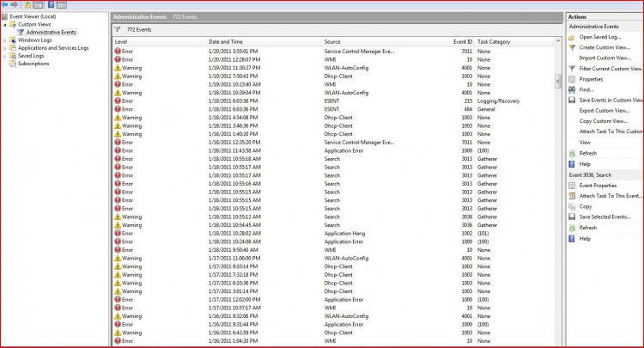Select the Search warning at 1/18/2011 10:54:45 AM
Image resolution: width=644 pixels, height=348 pixels.
coord(333,225)
